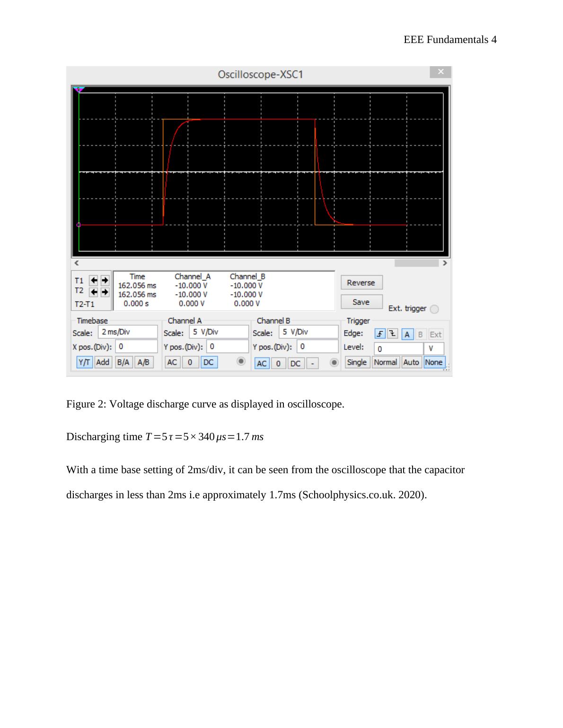Move cursor T1 right with arrow
Image resolution: width=563 pixels, height=728 pixels.
[x=105, y=280]
